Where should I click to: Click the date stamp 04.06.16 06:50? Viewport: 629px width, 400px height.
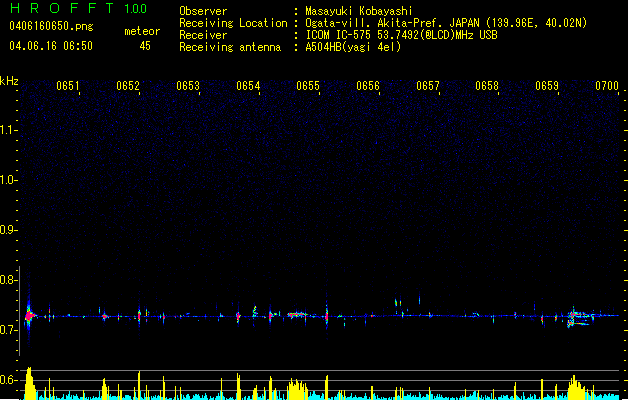click(x=51, y=46)
